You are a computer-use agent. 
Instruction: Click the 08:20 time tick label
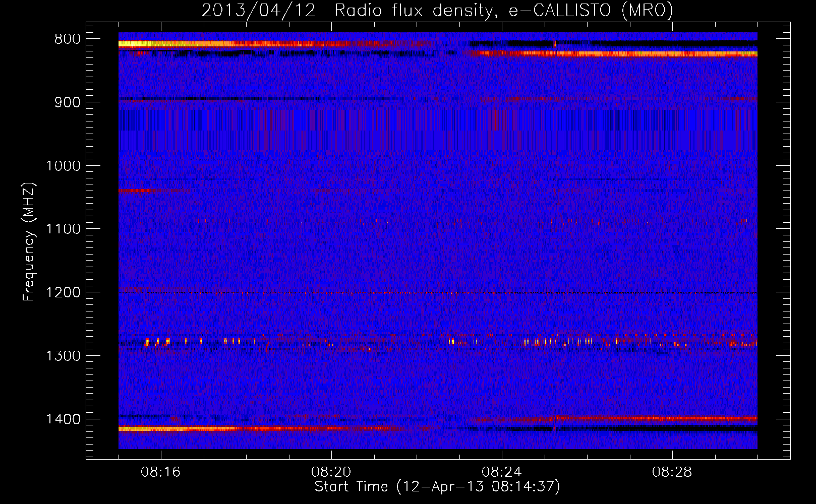coord(331,472)
